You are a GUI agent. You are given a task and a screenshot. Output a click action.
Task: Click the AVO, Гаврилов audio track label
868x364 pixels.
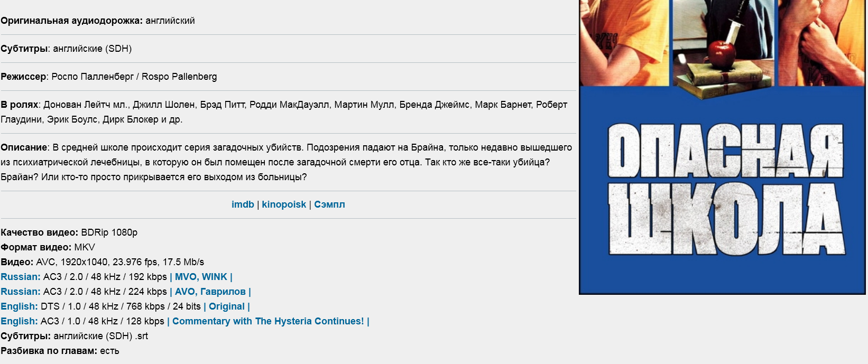210,292
